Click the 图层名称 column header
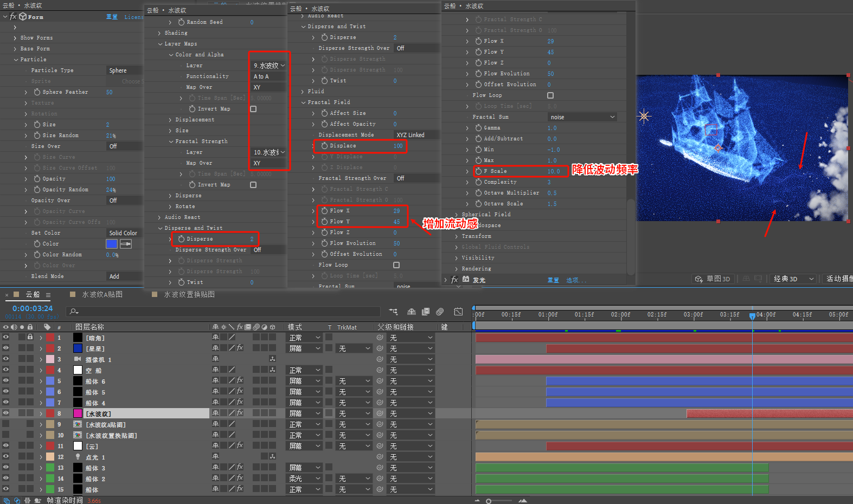The image size is (853, 504). pyautogui.click(x=89, y=327)
